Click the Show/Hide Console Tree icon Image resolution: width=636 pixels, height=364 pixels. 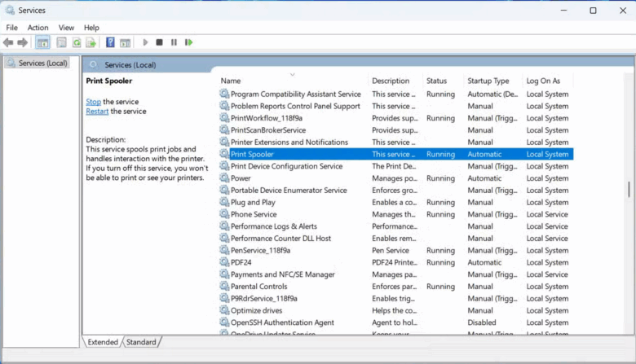[42, 42]
